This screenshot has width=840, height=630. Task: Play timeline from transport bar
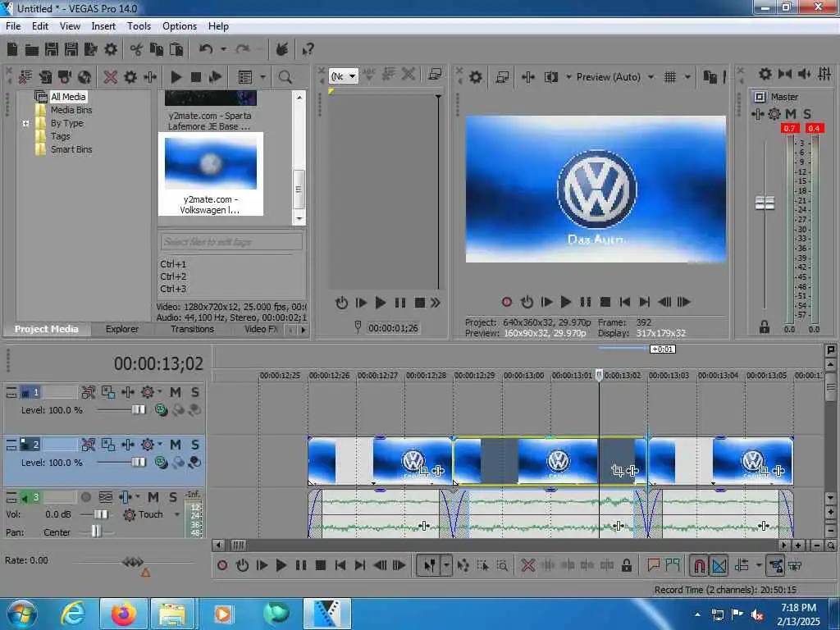coord(281,565)
